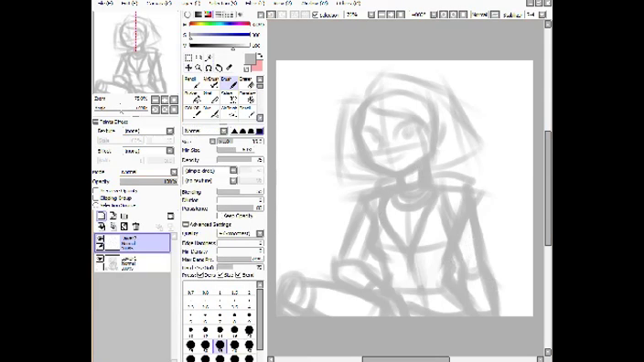Hide the bottom layer via its eye icon
This screenshot has height=362, width=644.
click(101, 259)
